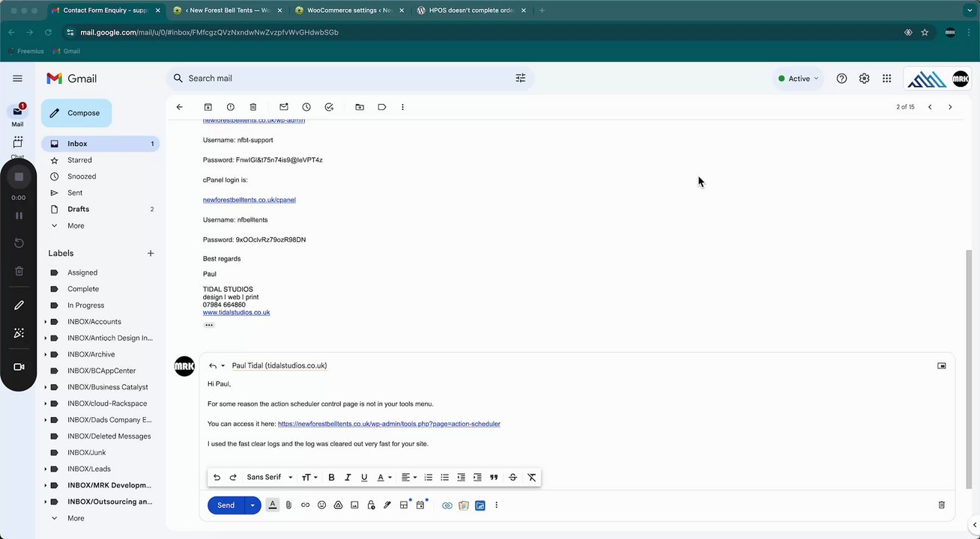Open the text alignment dropdown
The image size is (980, 539).
click(408, 478)
